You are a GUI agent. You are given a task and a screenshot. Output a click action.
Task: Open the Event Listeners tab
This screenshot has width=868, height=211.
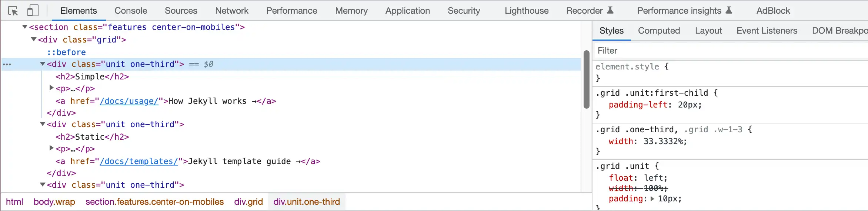point(767,31)
